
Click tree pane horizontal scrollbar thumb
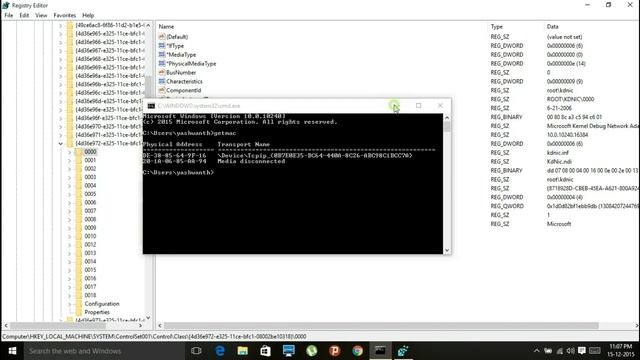pos(58,326)
